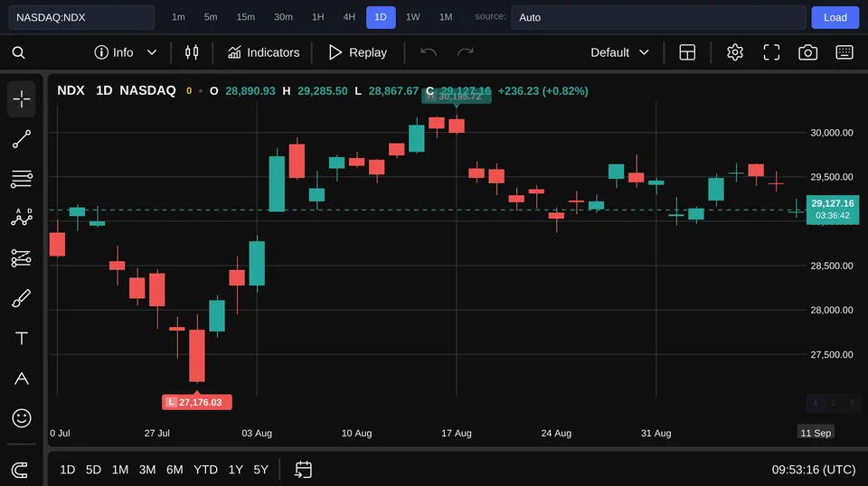The width and height of the screenshot is (868, 486).
Task: Switch to the 30m timeframe
Action: coord(283,17)
